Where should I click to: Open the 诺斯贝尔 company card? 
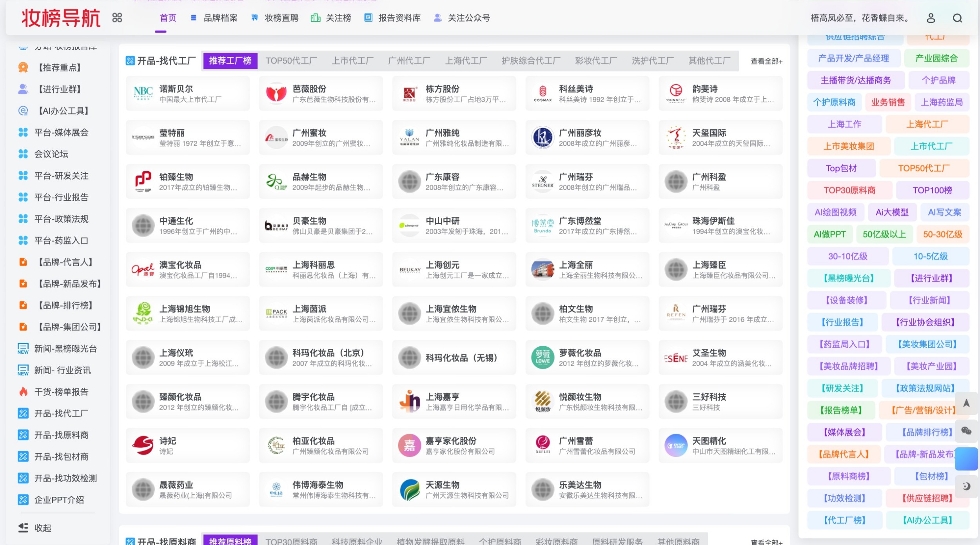click(188, 93)
